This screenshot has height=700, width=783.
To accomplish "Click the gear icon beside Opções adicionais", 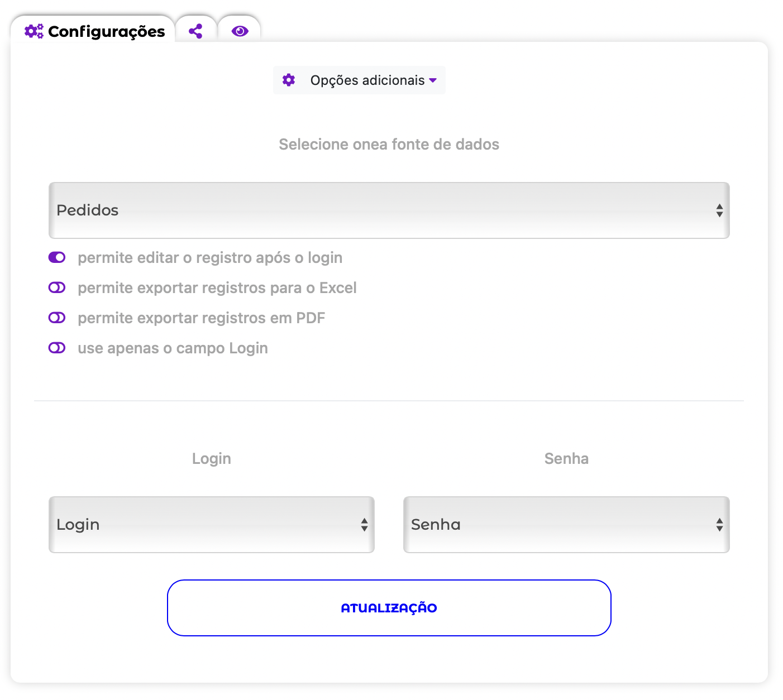I will point(289,80).
